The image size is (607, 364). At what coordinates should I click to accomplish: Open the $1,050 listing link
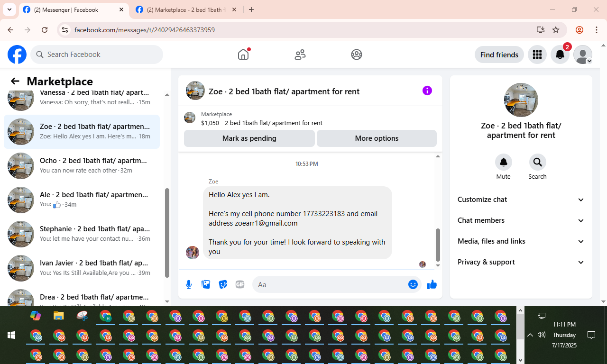tap(261, 123)
